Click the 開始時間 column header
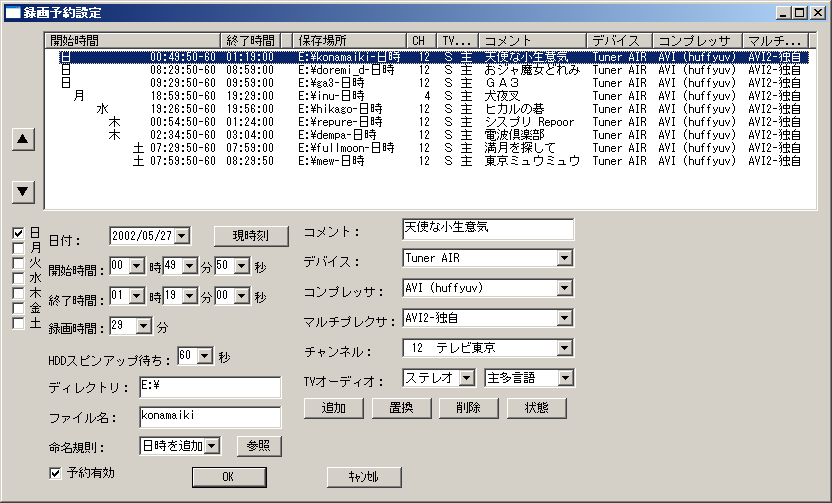Screen dimensions: 832x503 [x=133, y=40]
